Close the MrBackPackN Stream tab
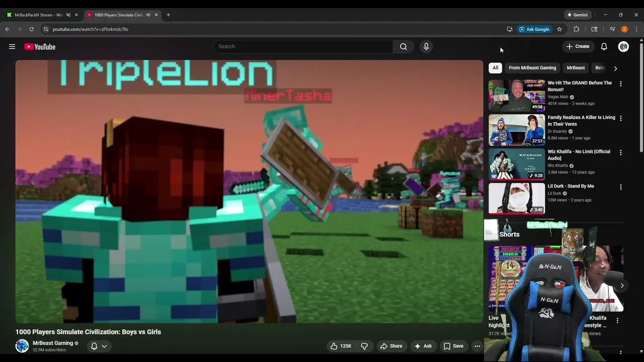 point(76,15)
